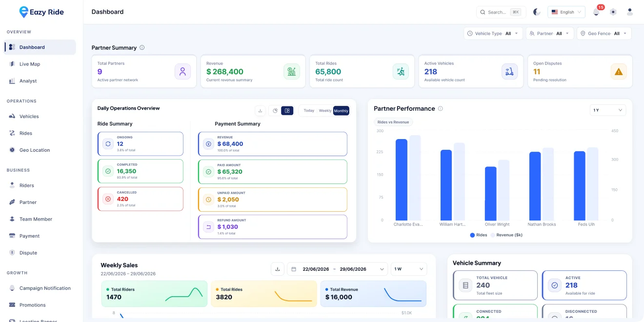644x322 pixels.
Task: Click Partner Performance info icon
Action: [440, 109]
